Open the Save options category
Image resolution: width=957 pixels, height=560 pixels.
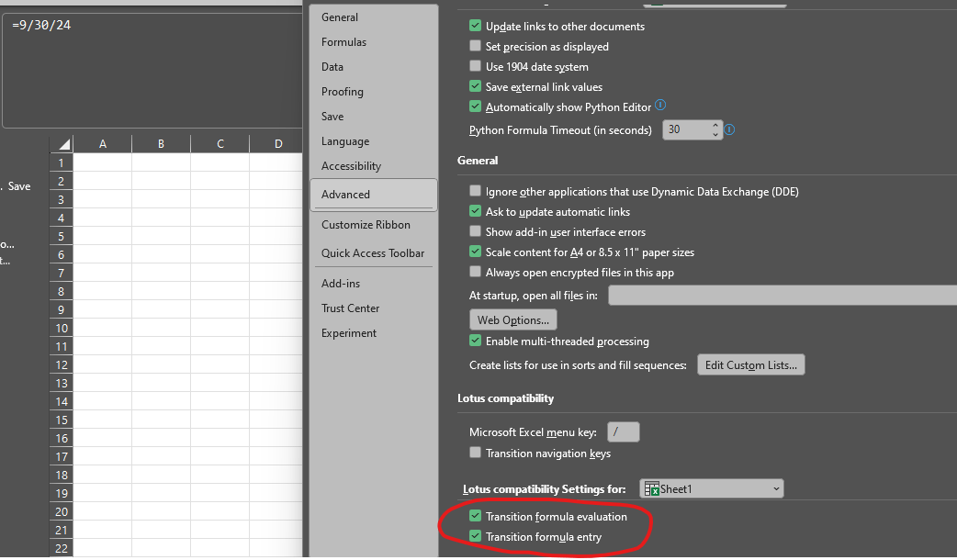pos(332,117)
